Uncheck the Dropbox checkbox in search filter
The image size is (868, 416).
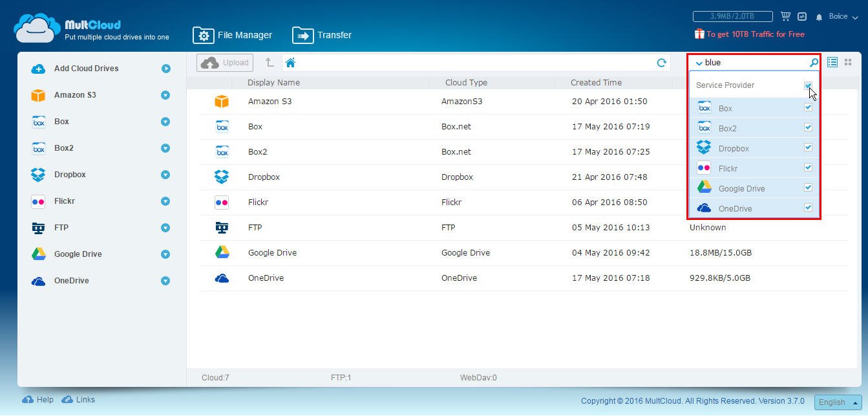point(808,148)
